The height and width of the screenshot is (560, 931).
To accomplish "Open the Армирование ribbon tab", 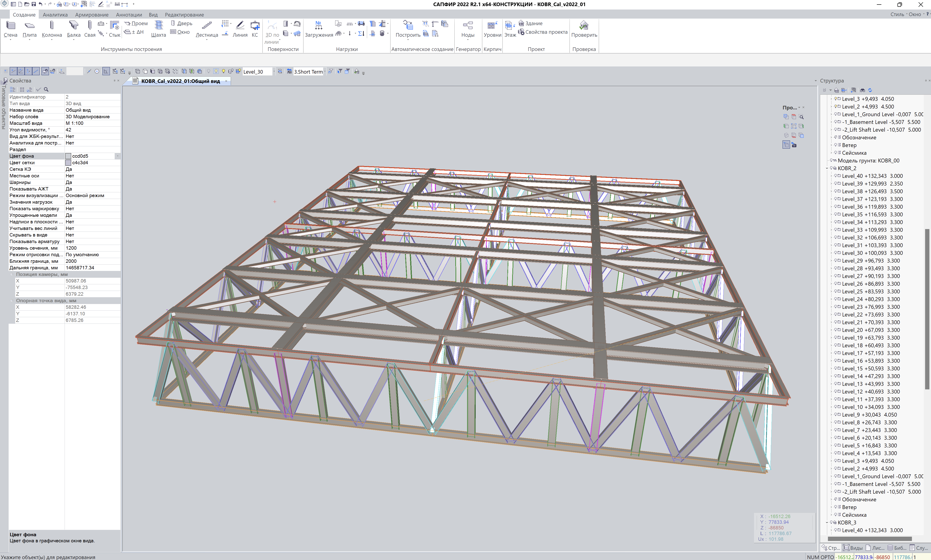I will tap(92, 15).
